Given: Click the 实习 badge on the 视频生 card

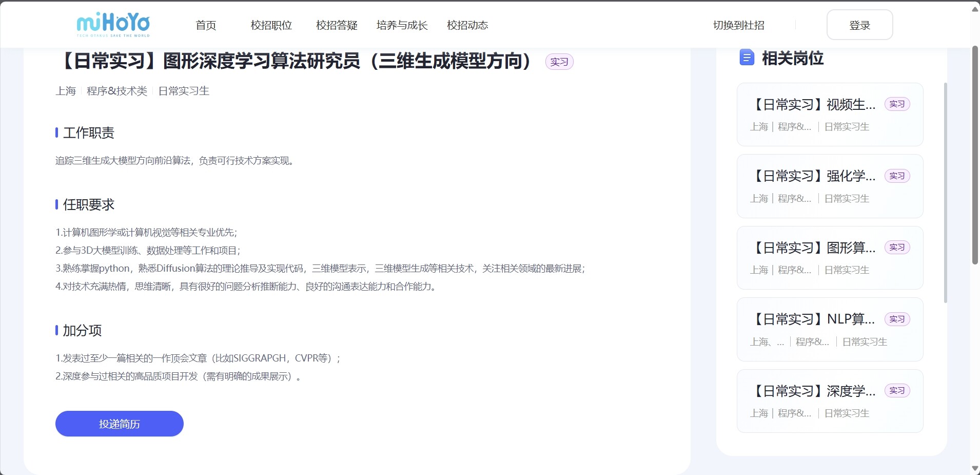Looking at the screenshot, I should (897, 104).
